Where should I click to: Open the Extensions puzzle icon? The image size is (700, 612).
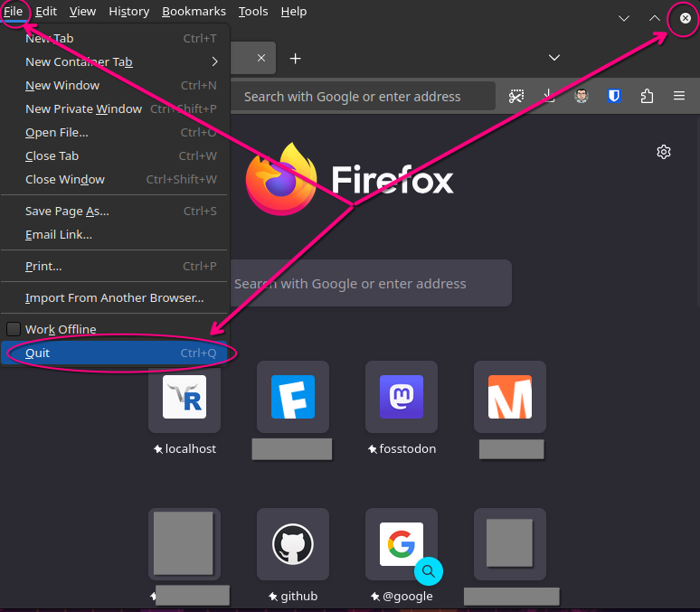(x=647, y=96)
